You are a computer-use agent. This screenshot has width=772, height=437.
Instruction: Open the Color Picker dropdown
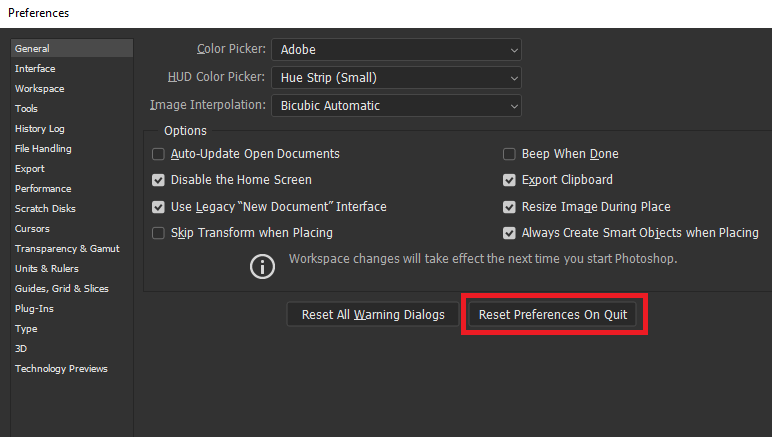coord(396,50)
